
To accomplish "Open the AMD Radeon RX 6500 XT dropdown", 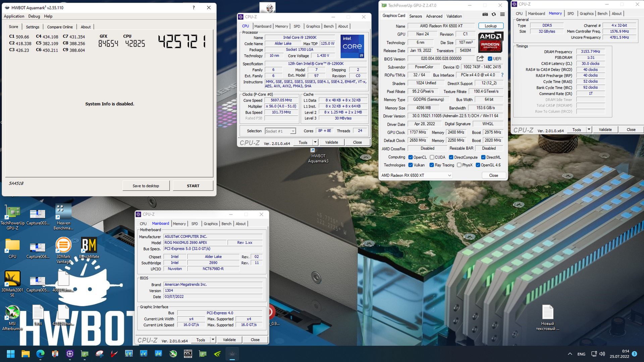I will pos(416,175).
